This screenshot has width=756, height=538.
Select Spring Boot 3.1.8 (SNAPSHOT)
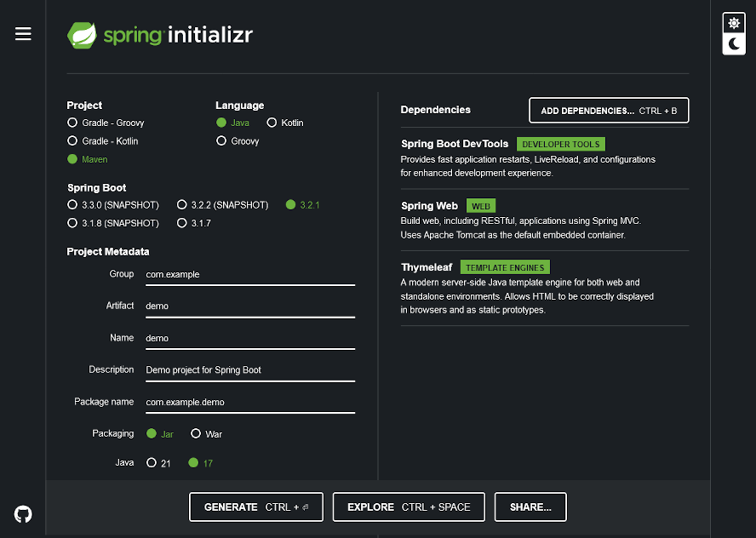[x=113, y=223]
